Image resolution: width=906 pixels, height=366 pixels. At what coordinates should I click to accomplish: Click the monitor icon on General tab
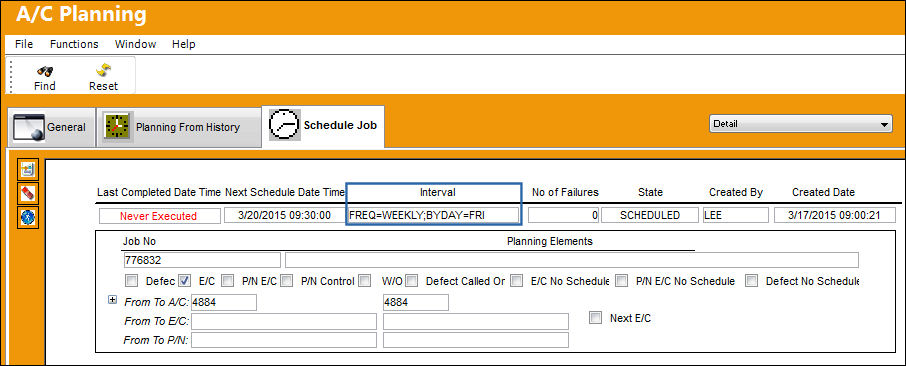(x=29, y=127)
